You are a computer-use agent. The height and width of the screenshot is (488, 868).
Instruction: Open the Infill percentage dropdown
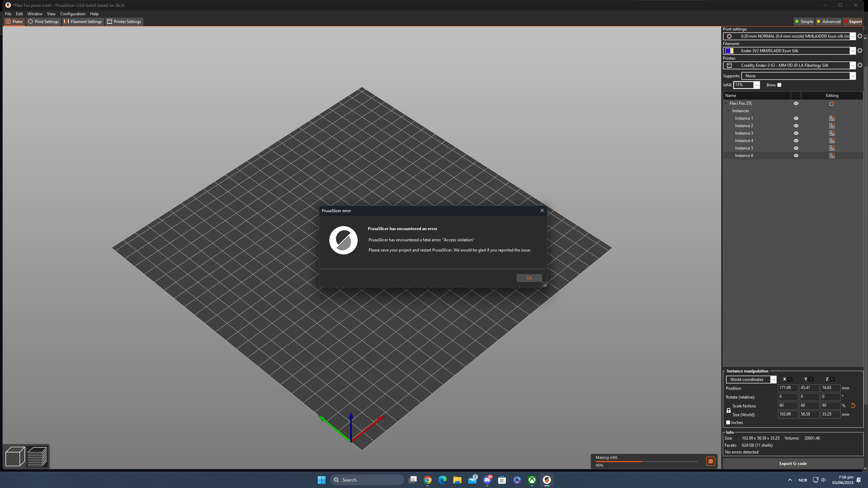(757, 85)
